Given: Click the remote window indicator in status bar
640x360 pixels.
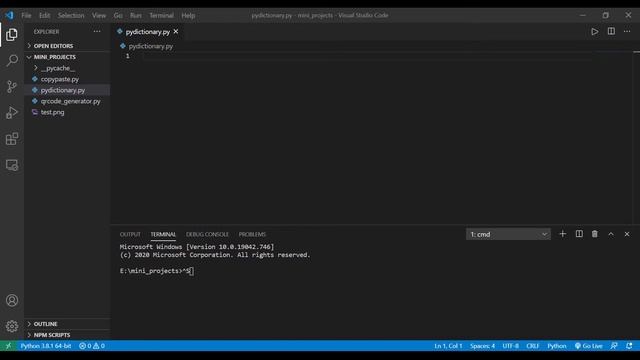Looking at the screenshot, I should click(8, 346).
